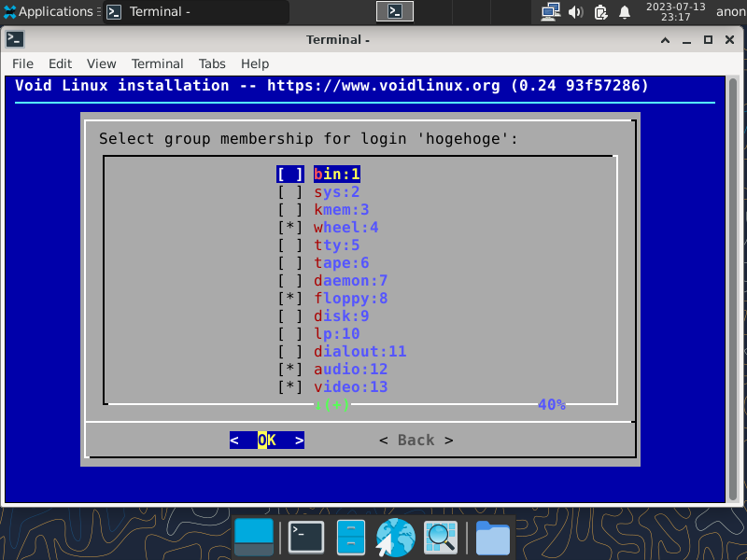Screen dimensions: 747x560
Task: Toggle the lp:10 group checkbox
Action: (x=290, y=334)
